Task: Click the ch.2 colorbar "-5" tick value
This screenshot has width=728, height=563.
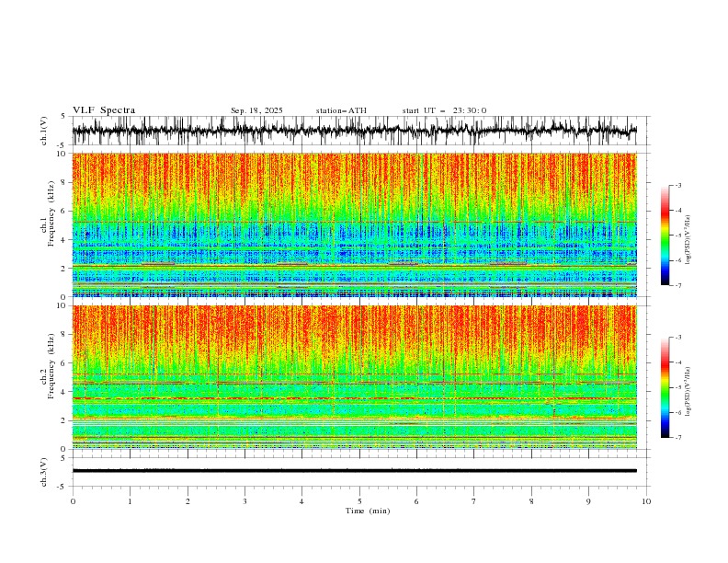Action: [678, 387]
